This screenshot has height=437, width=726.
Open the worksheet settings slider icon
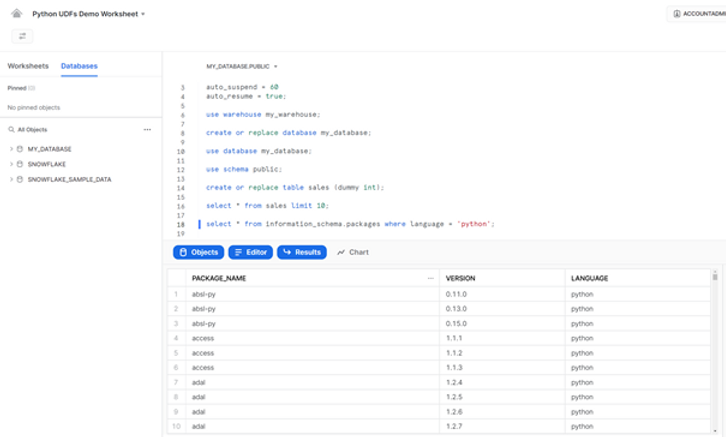[x=22, y=36]
